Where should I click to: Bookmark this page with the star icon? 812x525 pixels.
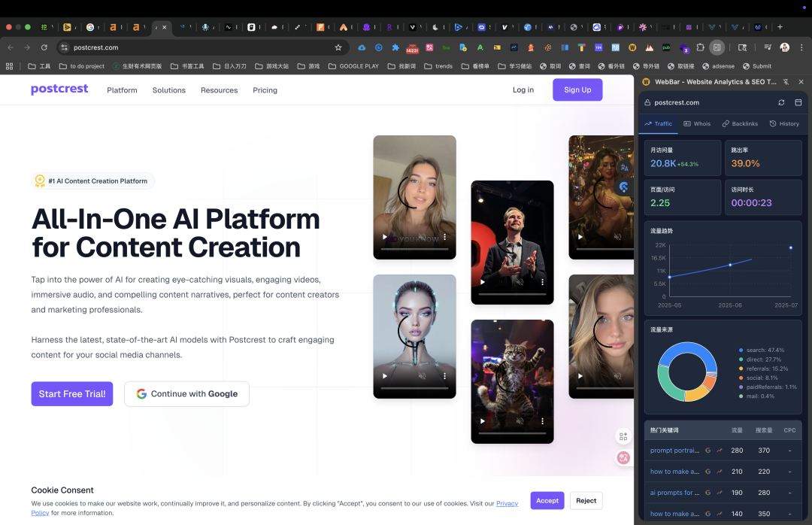[338, 47]
